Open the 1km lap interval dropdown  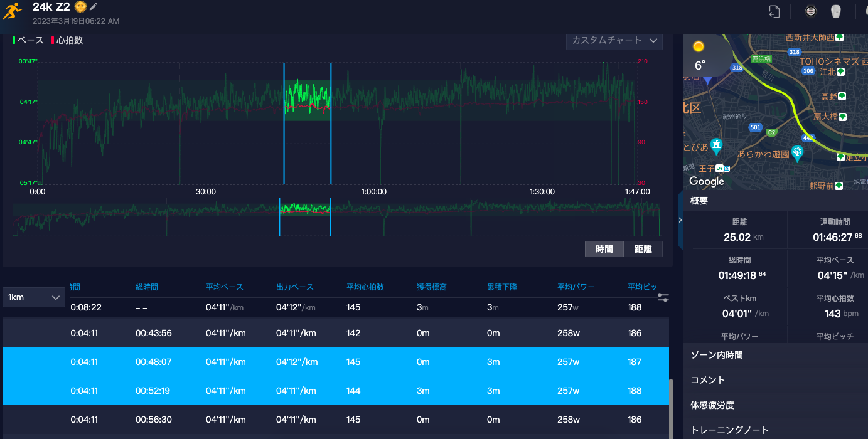(34, 297)
